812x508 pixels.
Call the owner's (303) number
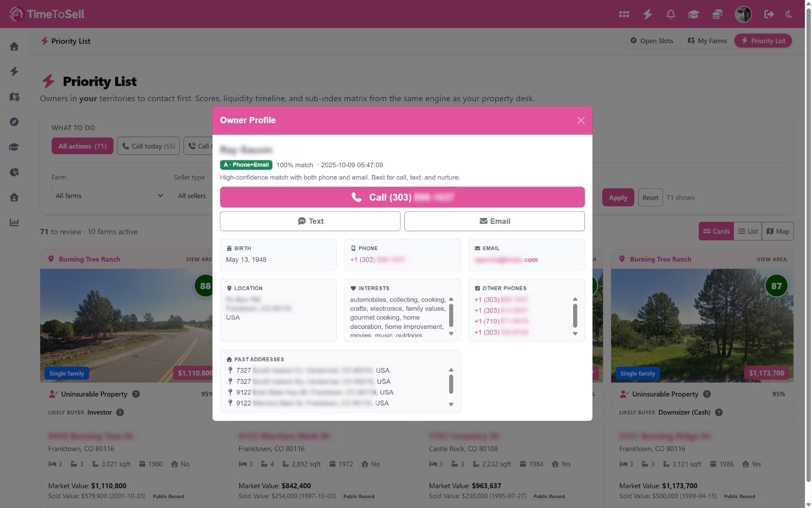click(x=402, y=197)
